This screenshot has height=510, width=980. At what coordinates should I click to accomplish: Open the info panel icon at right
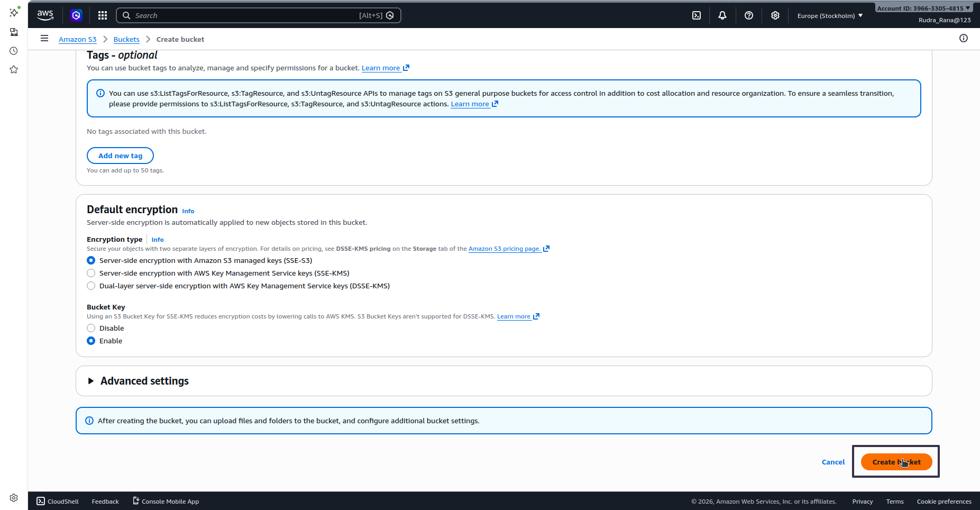tap(964, 38)
